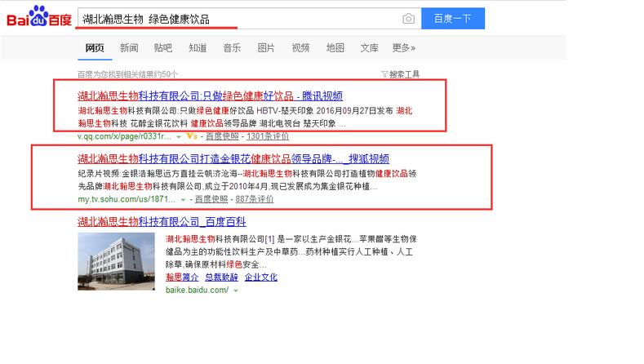Open the 地图 tab
644x364 pixels.
click(x=335, y=48)
